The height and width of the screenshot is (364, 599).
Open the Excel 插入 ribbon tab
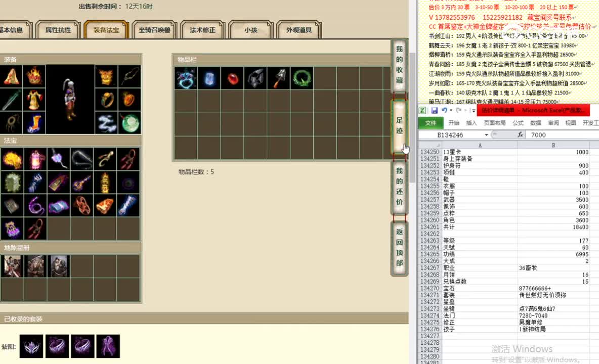(x=472, y=123)
